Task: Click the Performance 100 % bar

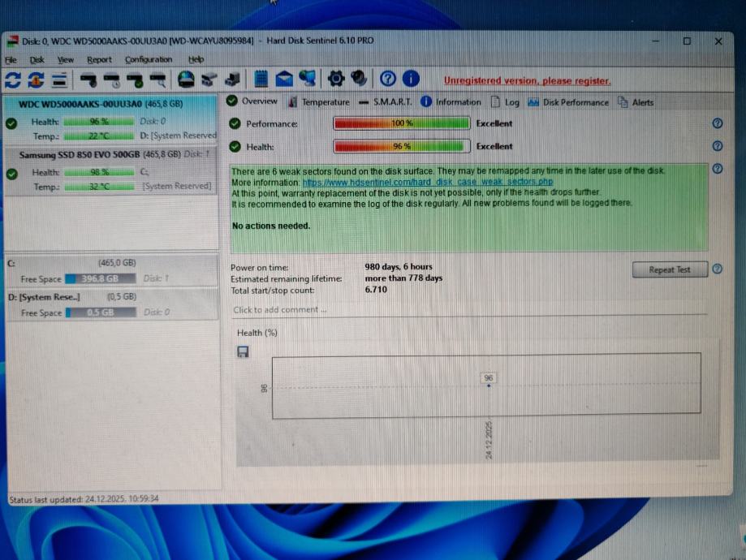Action: [402, 123]
